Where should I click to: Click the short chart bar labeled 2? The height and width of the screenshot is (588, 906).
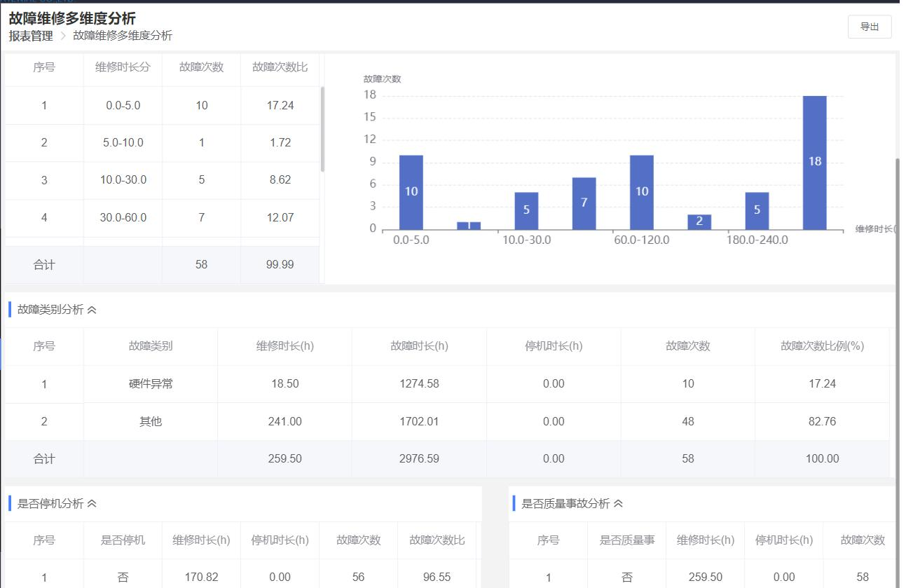pos(699,222)
